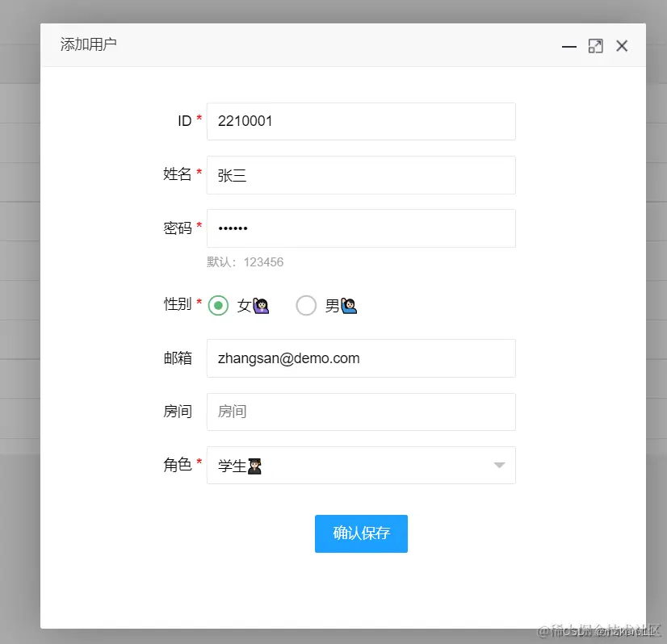Click the ID input showing 2210001
This screenshot has width=667, height=644.
pyautogui.click(x=361, y=121)
